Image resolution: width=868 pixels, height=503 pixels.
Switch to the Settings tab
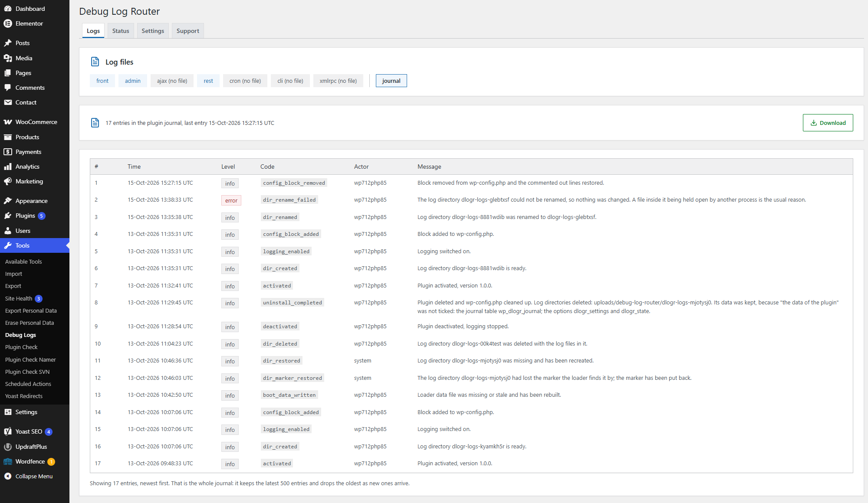[153, 31]
